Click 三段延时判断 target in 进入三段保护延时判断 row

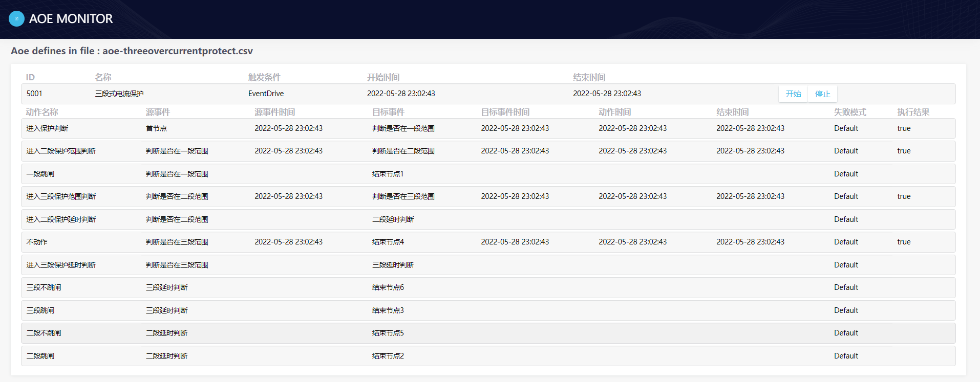tap(393, 265)
